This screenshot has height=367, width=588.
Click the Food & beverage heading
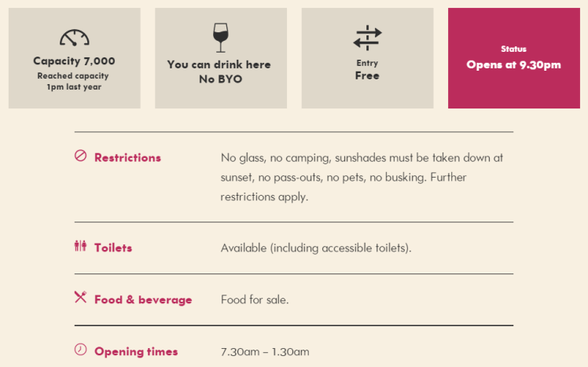pos(143,299)
